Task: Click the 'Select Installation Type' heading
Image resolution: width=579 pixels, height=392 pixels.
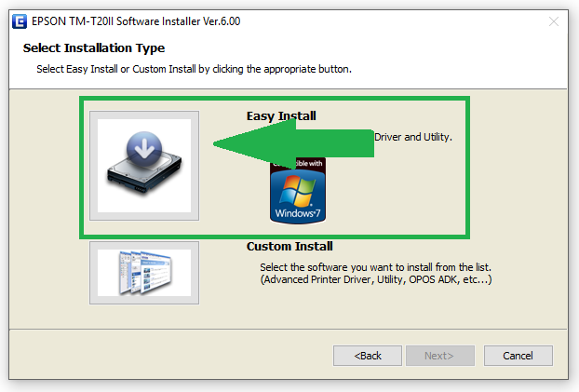Action: [x=94, y=48]
